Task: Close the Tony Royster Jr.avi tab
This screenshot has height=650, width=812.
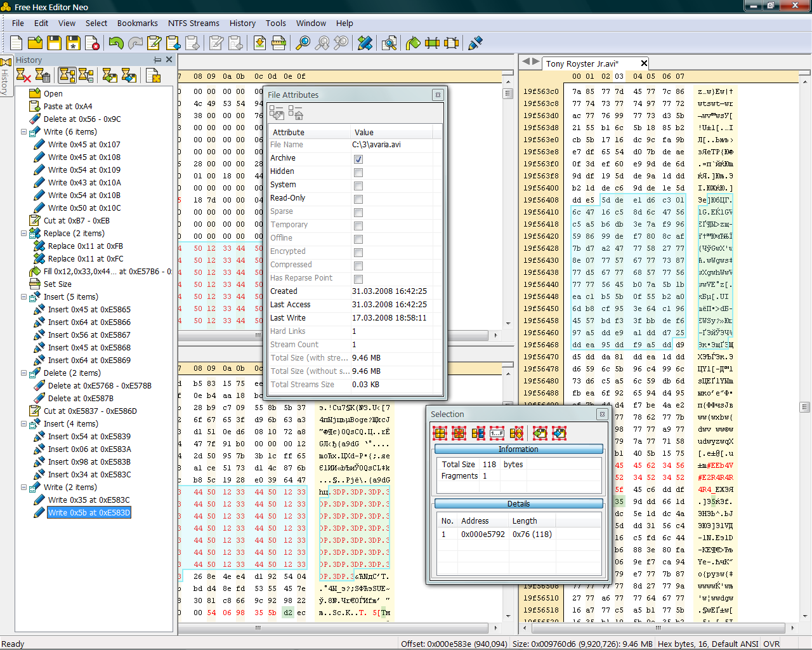Action: click(x=644, y=63)
